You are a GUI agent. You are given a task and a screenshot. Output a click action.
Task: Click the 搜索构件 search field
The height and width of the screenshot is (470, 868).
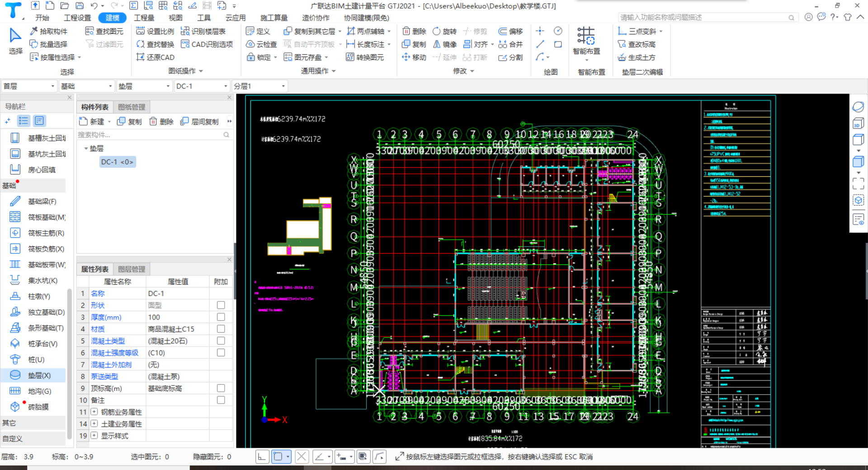[154, 135]
